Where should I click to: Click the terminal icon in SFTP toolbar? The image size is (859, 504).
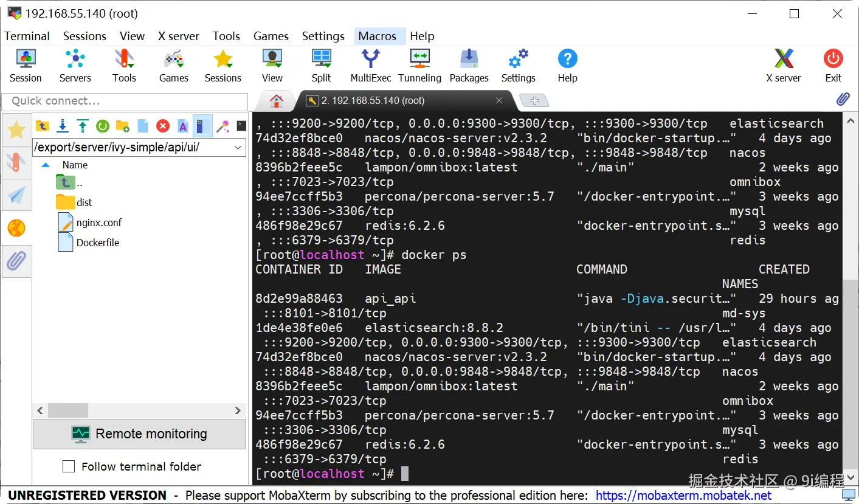[241, 126]
